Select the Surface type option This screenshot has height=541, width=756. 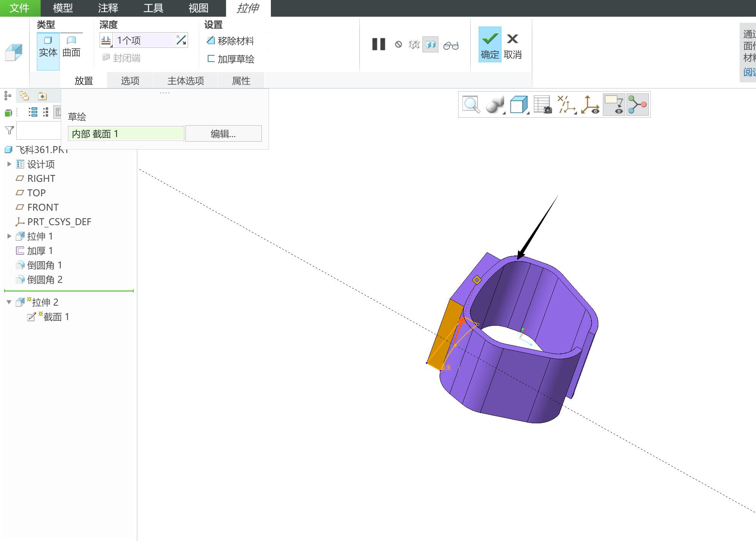(x=71, y=47)
